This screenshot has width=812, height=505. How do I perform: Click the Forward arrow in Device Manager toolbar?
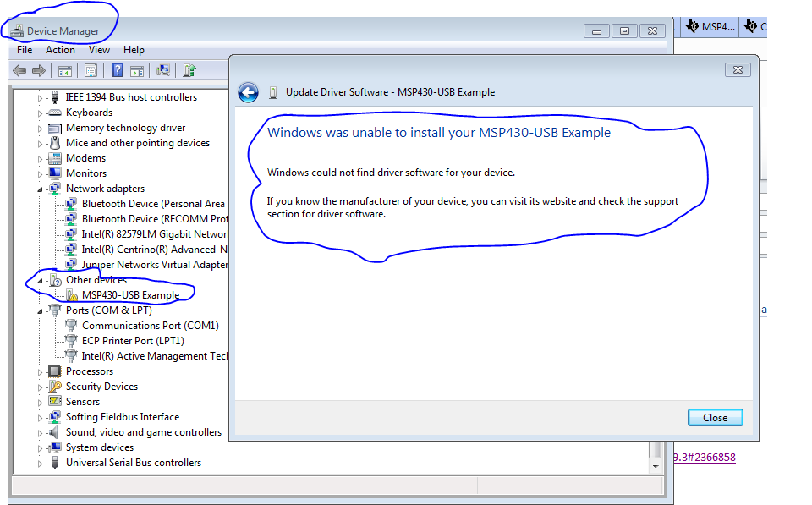click(39, 70)
